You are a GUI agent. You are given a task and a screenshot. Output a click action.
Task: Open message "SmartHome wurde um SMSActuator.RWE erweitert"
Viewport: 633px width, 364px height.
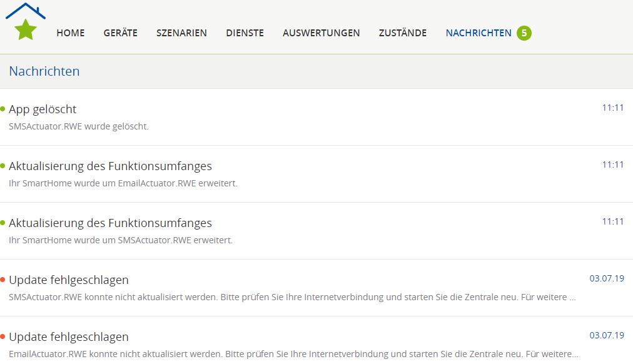(x=110, y=223)
